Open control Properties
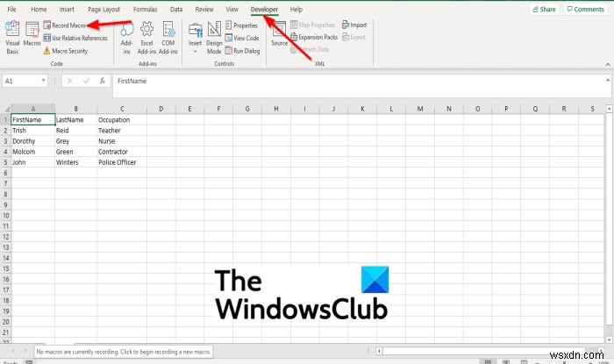 coord(241,25)
